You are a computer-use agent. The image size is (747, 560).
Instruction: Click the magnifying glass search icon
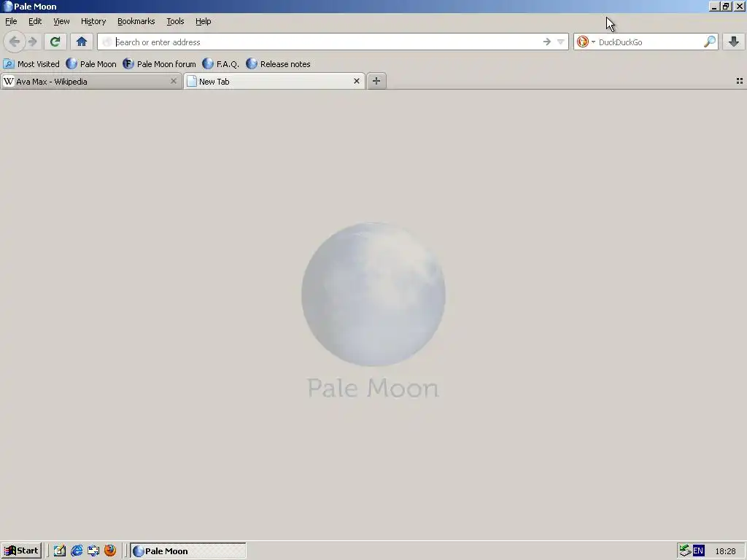tap(709, 42)
